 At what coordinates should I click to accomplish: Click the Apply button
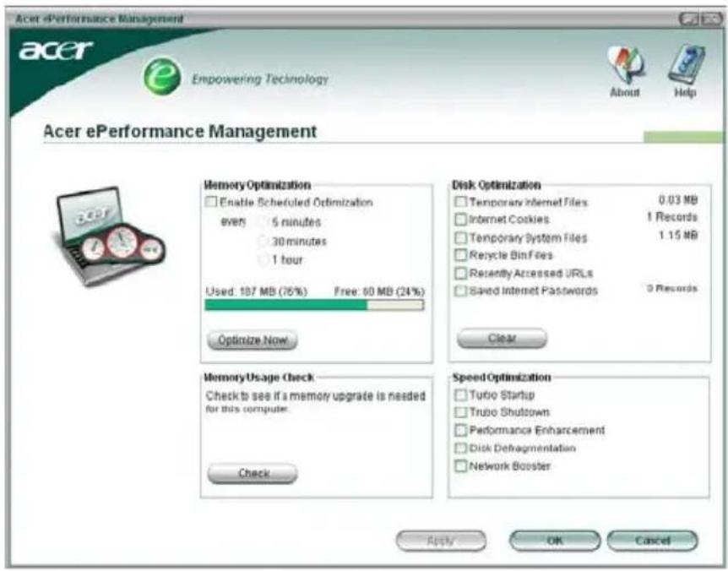point(441,541)
